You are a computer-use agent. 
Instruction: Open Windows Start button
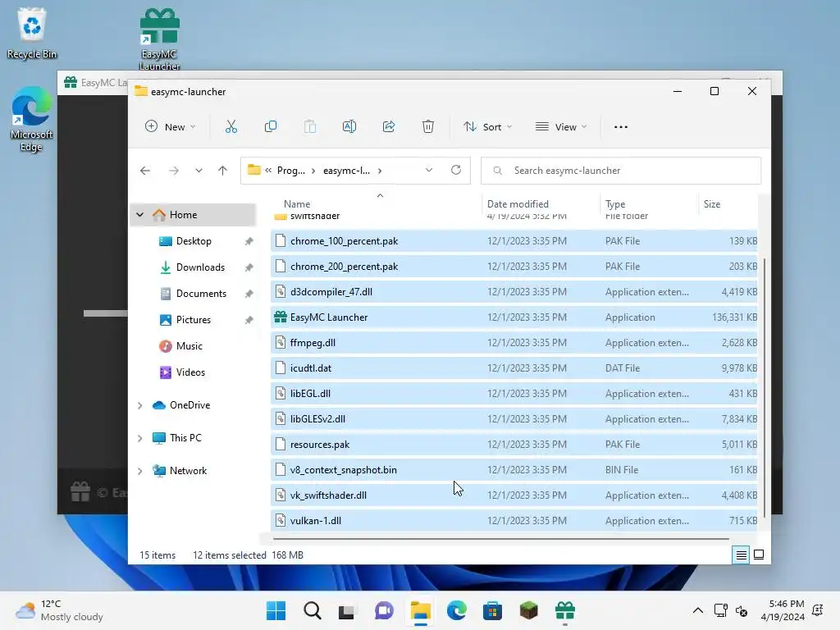point(276,610)
